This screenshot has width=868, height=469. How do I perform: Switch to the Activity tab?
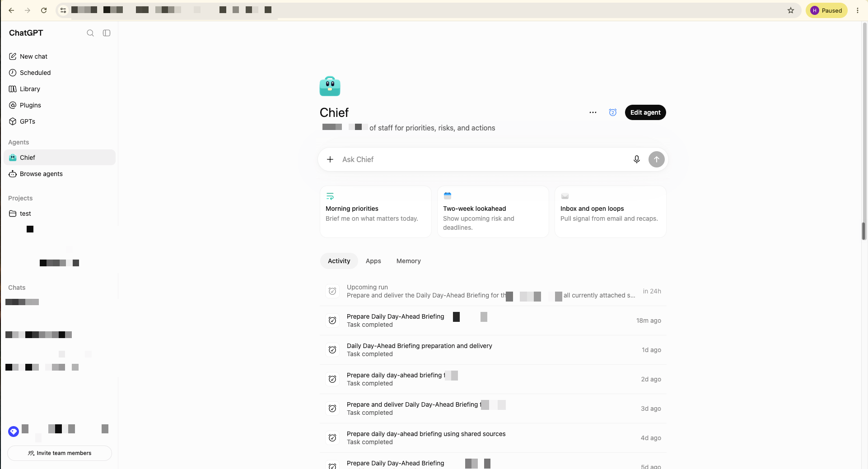[339, 261]
